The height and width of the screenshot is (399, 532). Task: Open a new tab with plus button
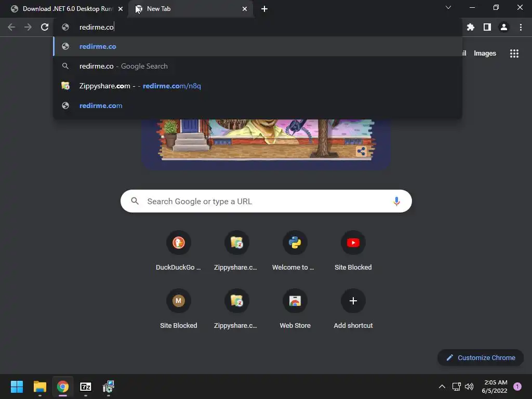[264, 9]
